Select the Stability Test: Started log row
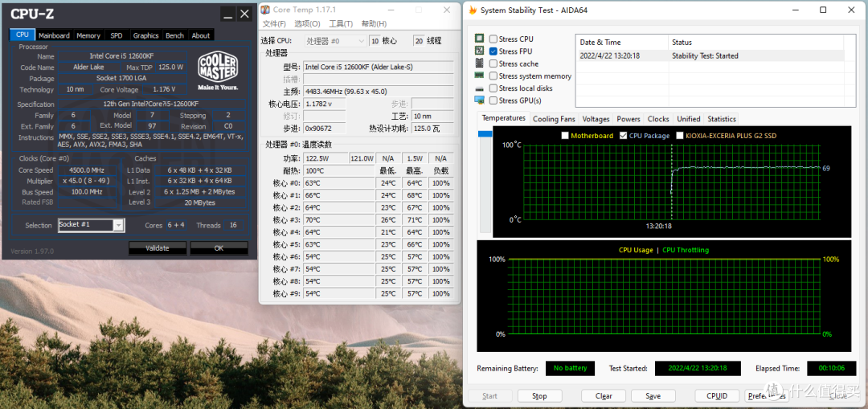 click(710, 55)
